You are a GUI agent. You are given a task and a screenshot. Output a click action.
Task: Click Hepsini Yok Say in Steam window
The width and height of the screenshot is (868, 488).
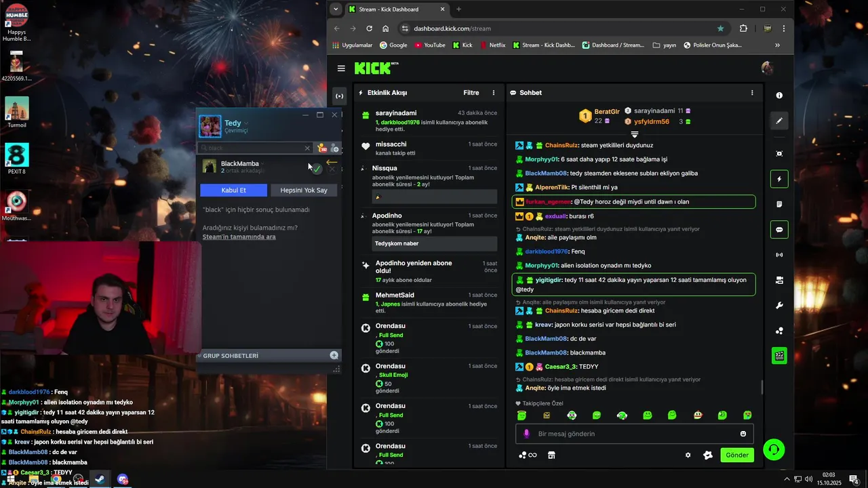click(x=304, y=190)
